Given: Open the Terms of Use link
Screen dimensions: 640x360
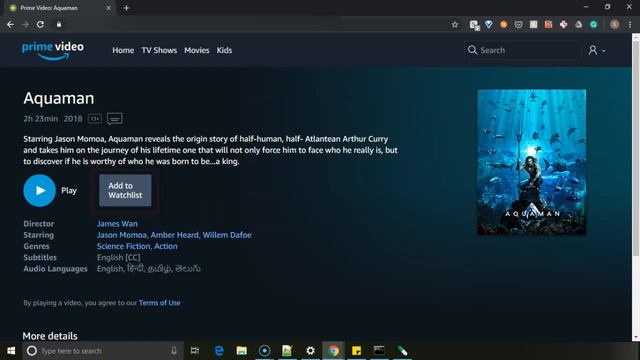Looking at the screenshot, I should tap(160, 303).
